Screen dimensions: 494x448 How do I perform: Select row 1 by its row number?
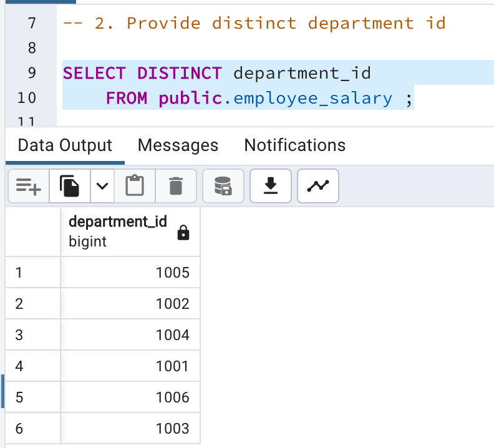(x=19, y=273)
